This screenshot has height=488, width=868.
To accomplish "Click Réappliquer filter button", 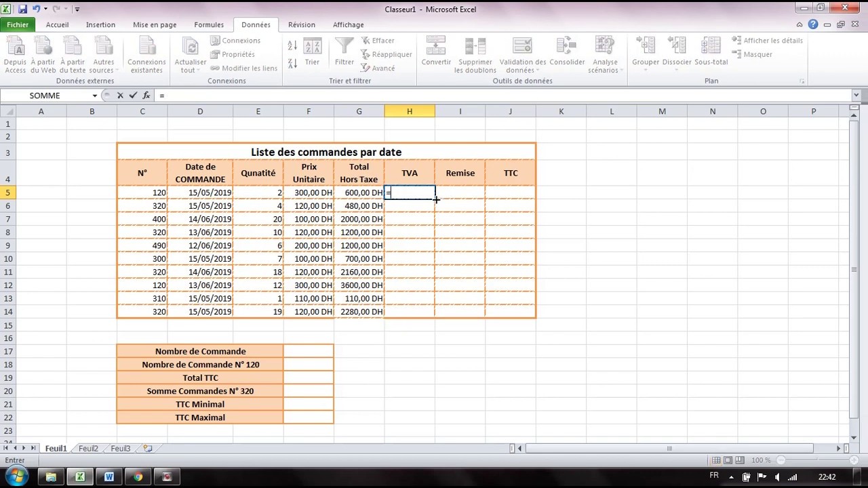I will click(387, 54).
